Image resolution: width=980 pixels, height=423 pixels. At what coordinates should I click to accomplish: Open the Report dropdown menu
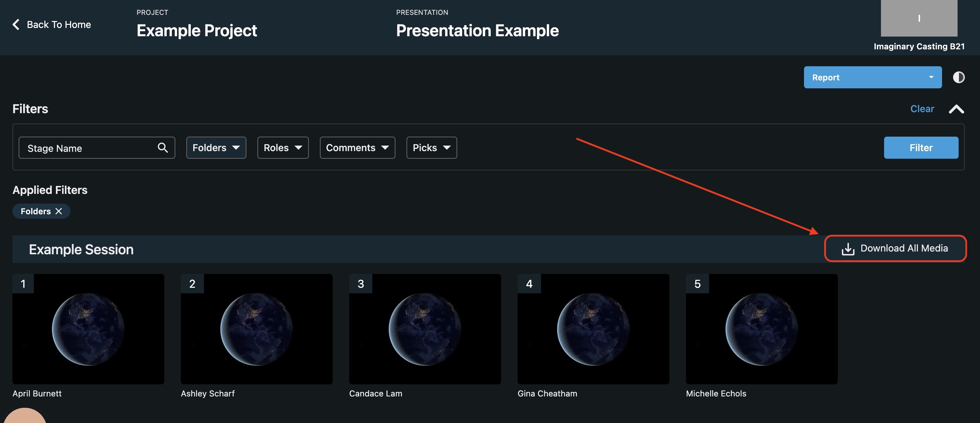coord(872,77)
